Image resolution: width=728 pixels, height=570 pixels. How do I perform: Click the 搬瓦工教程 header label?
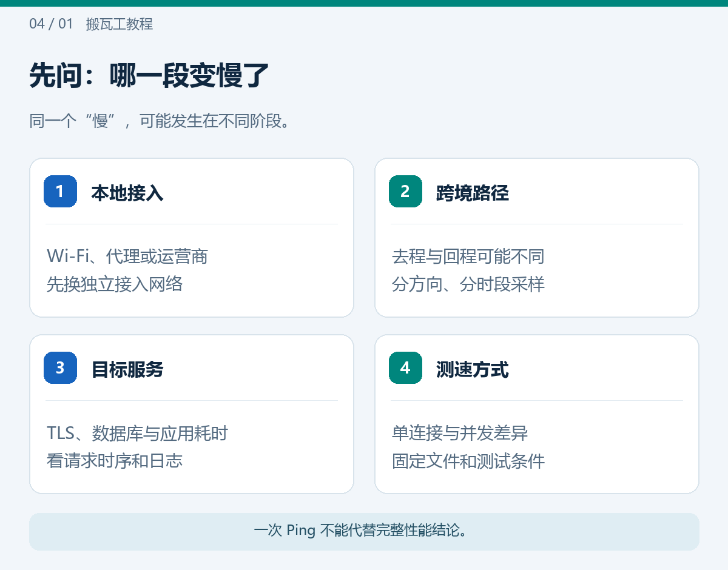[x=120, y=24]
